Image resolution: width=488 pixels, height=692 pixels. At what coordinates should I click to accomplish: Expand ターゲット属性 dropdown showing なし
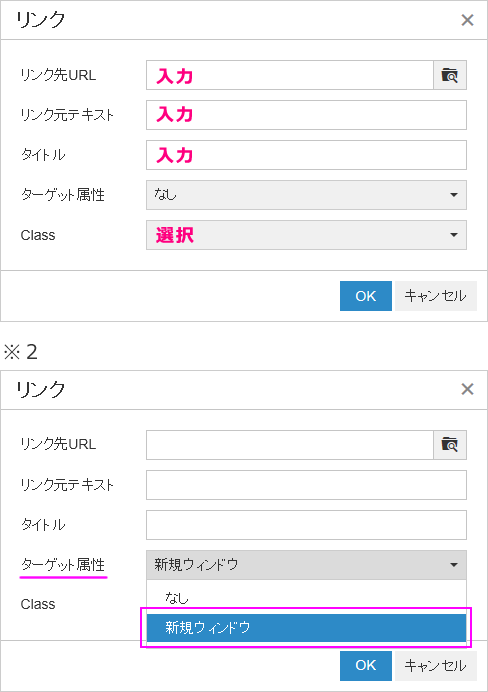coord(306,195)
